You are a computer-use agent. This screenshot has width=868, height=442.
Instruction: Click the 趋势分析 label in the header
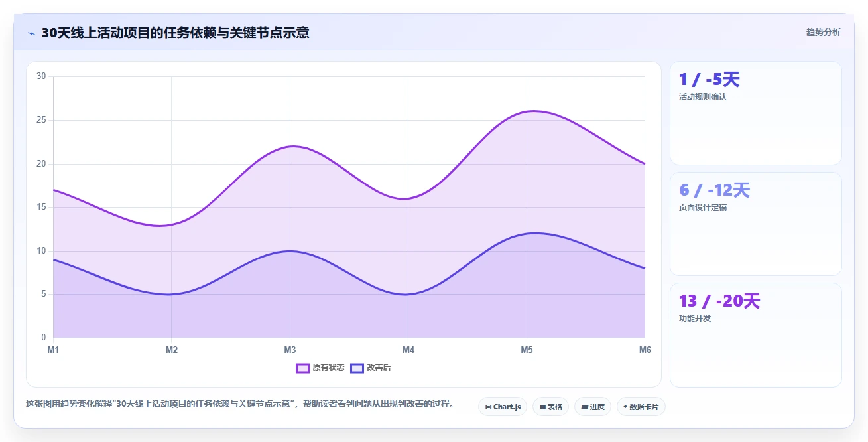tap(823, 32)
